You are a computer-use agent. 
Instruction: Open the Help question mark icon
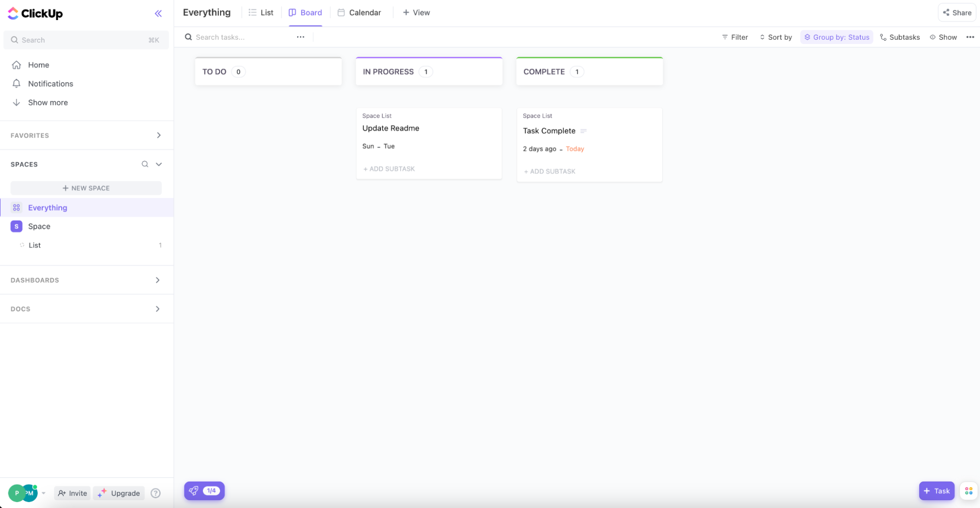point(156,493)
